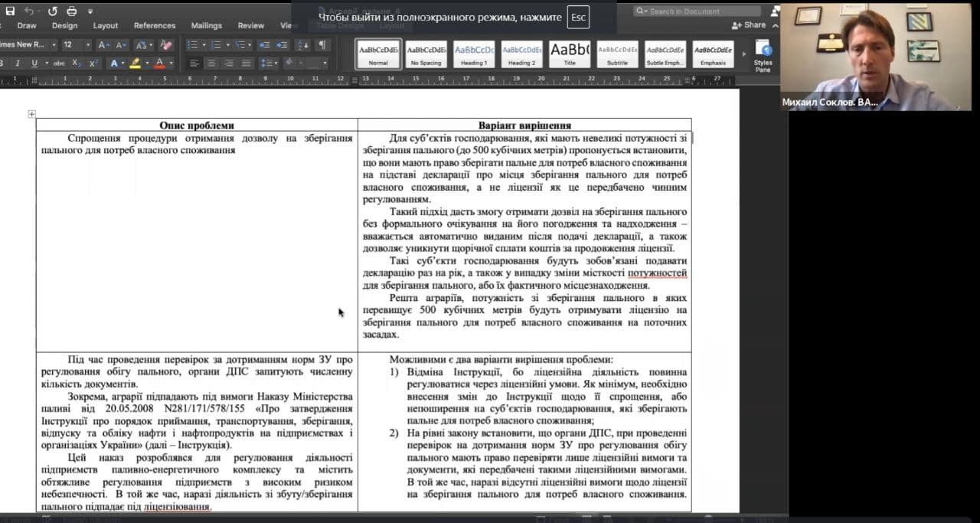This screenshot has width=980, height=523.
Task: Expand the font size dropdown
Action: tap(89, 44)
